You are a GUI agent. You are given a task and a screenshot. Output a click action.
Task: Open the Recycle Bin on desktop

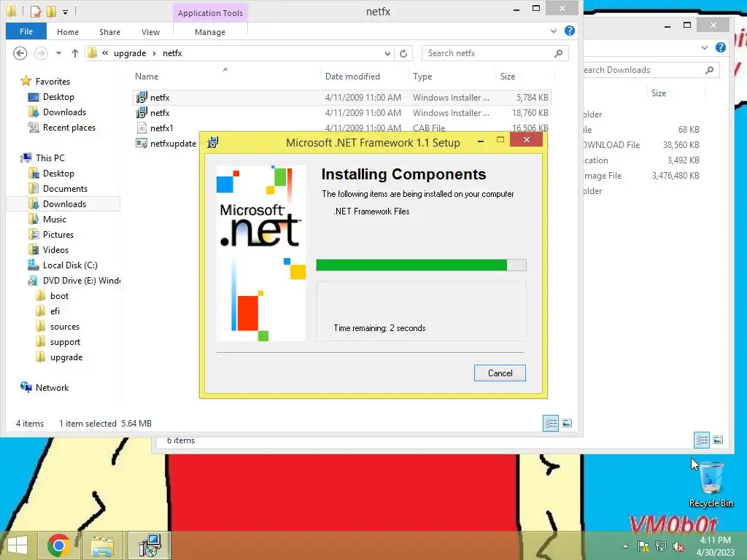click(711, 485)
